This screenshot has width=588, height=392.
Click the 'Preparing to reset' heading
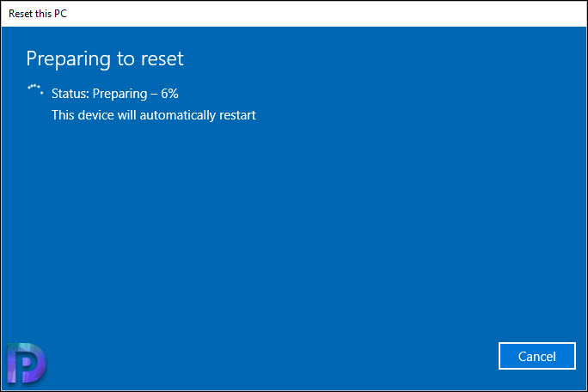tap(105, 59)
